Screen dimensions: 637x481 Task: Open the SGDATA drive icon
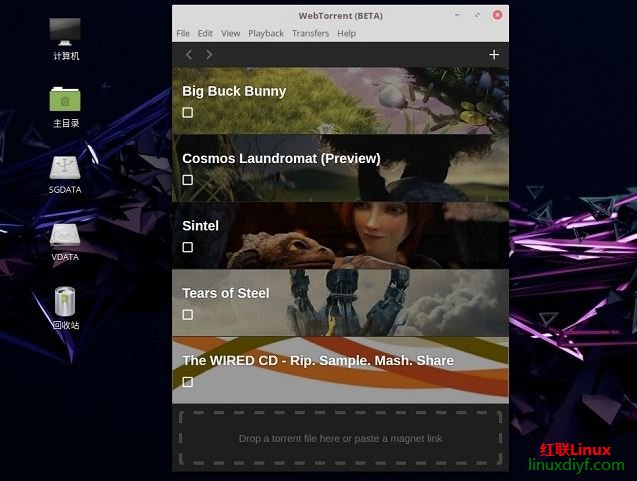(x=66, y=168)
